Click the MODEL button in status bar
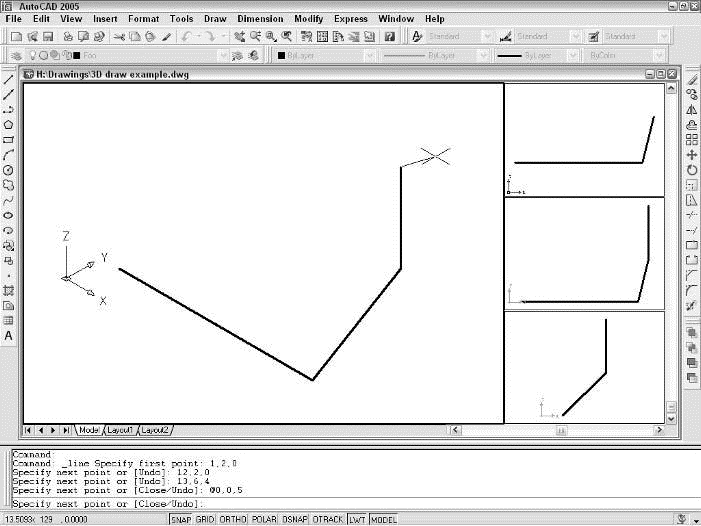Screen dimensions: 701x526 point(384,520)
